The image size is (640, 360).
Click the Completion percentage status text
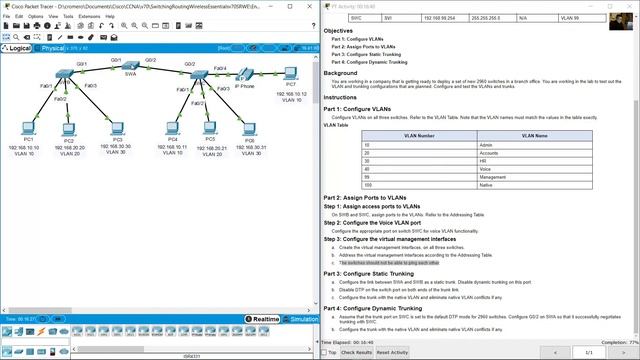pos(620,342)
